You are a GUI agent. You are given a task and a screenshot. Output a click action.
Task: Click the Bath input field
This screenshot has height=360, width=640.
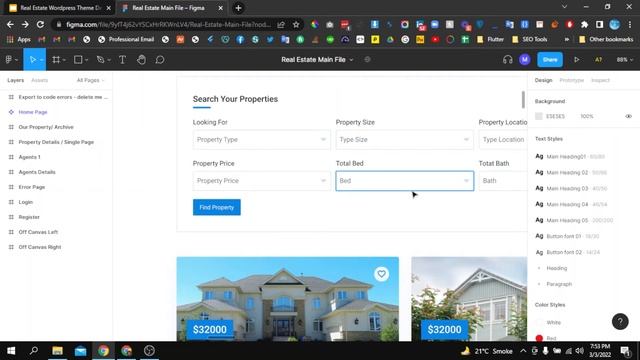pos(503,180)
